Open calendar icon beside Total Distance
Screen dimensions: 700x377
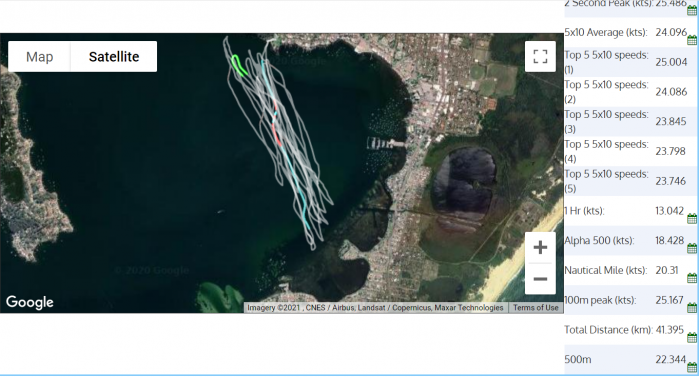[692, 338]
